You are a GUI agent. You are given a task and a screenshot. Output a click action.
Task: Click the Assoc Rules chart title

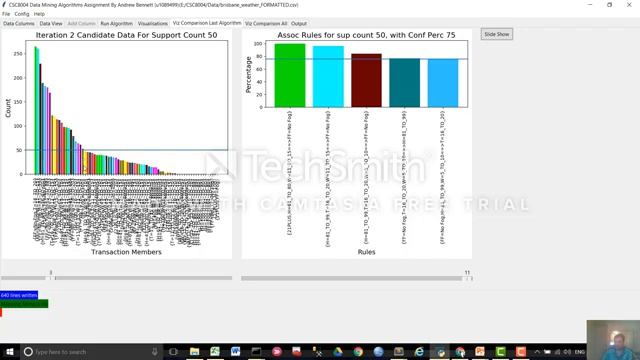[x=366, y=35]
